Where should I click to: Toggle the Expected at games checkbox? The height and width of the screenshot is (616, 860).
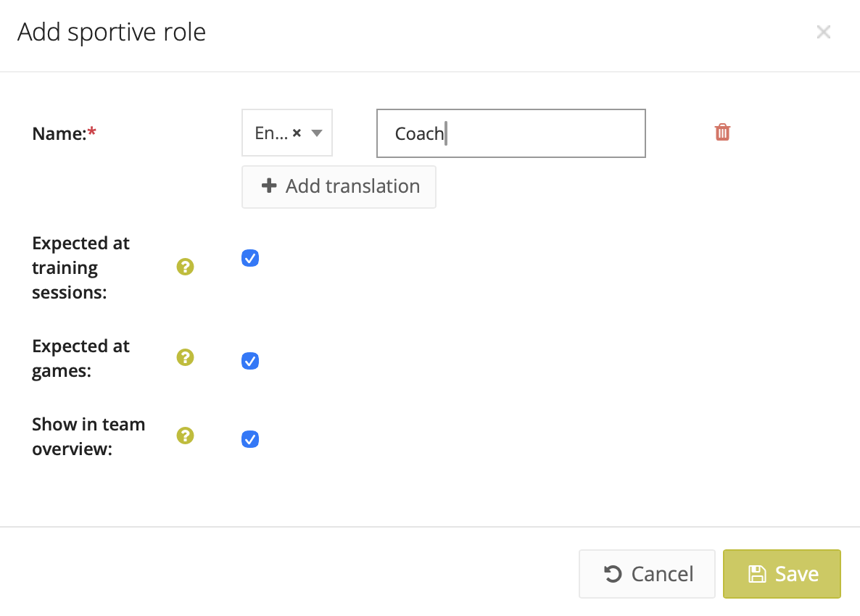tap(250, 361)
